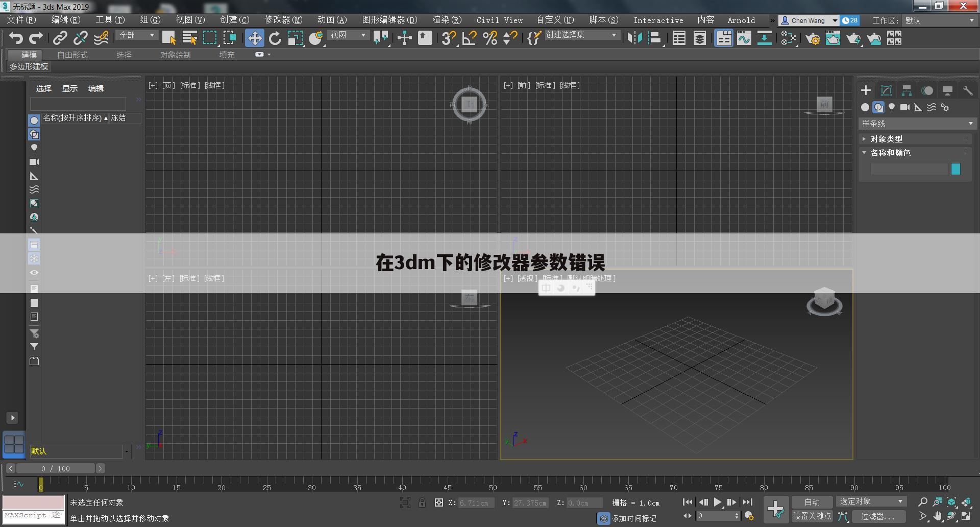Image resolution: width=980 pixels, height=527 pixels.
Task: Toggle Scene Explorer display geometry filter
Action: [x=34, y=121]
